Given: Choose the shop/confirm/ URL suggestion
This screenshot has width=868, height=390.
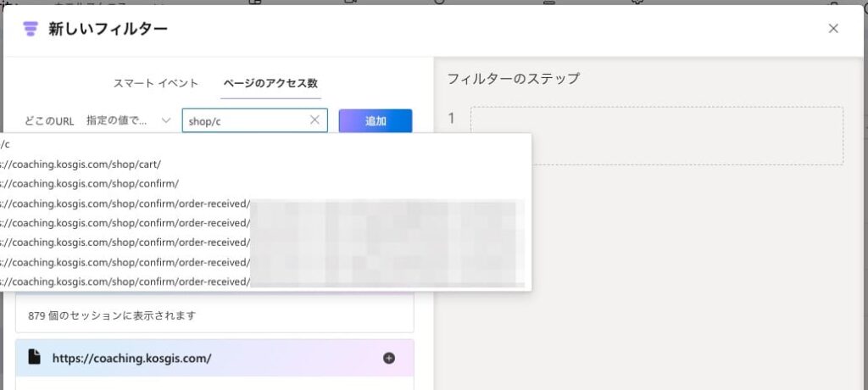Looking at the screenshot, I should coord(264,183).
